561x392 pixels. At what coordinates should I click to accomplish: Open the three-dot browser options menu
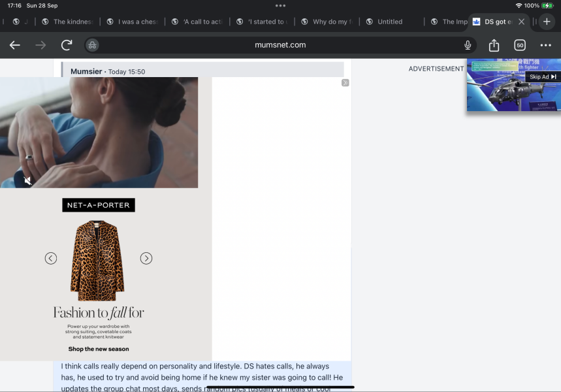[x=546, y=45]
